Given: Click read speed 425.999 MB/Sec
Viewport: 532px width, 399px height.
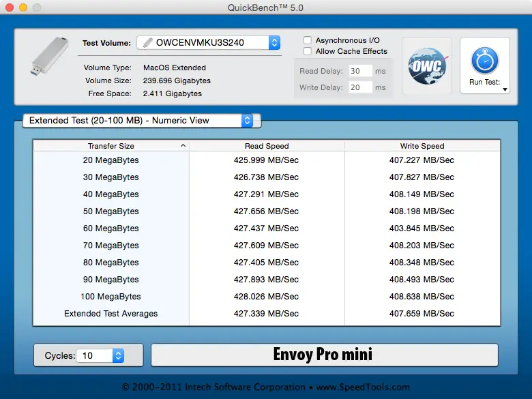Looking at the screenshot, I should coord(266,160).
